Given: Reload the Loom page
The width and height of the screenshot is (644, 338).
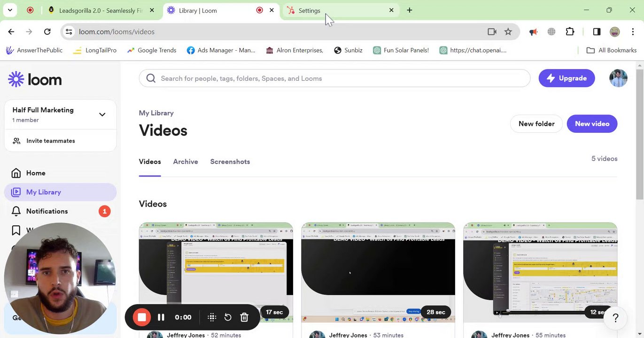Looking at the screenshot, I should point(47,31).
